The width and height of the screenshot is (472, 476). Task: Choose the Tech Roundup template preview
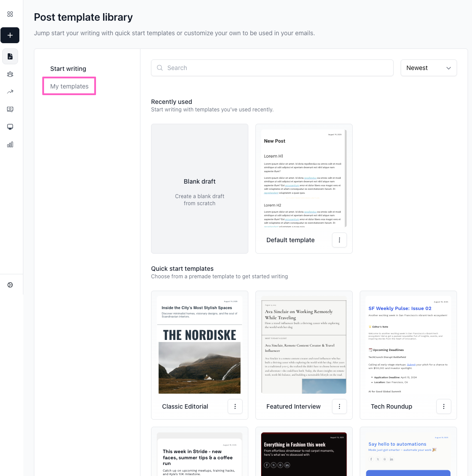click(408, 345)
